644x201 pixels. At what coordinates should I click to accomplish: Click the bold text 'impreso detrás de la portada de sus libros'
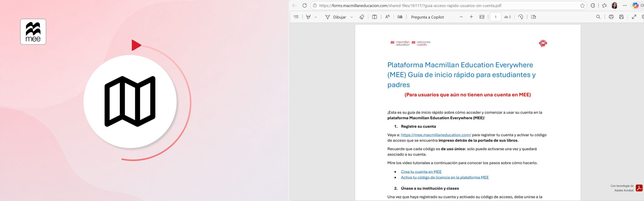click(478, 140)
